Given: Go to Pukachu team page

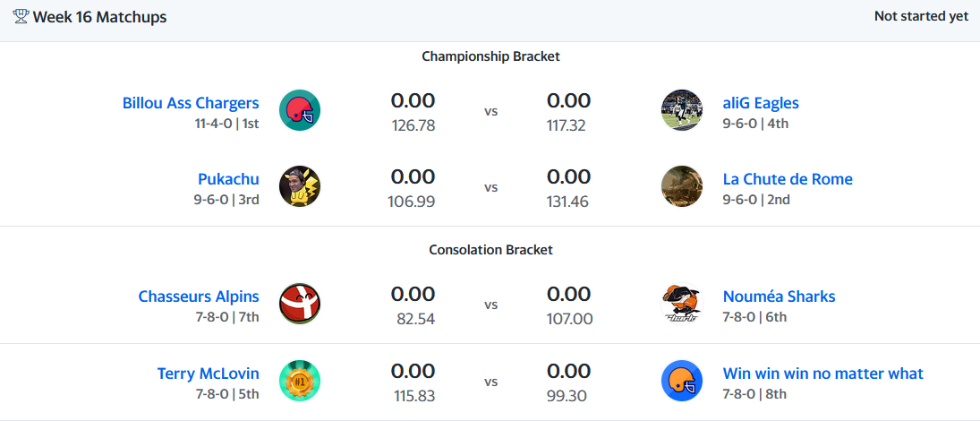Looking at the screenshot, I should pos(228,179).
